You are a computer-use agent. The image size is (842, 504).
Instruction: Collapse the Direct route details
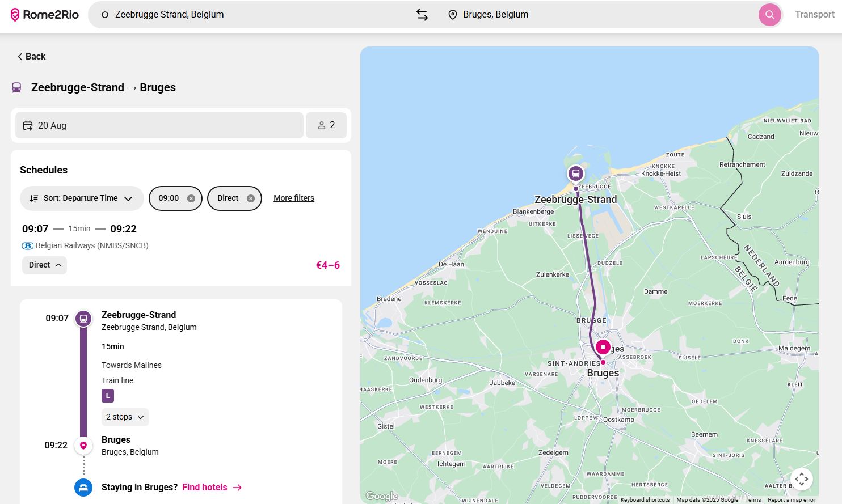(x=44, y=265)
